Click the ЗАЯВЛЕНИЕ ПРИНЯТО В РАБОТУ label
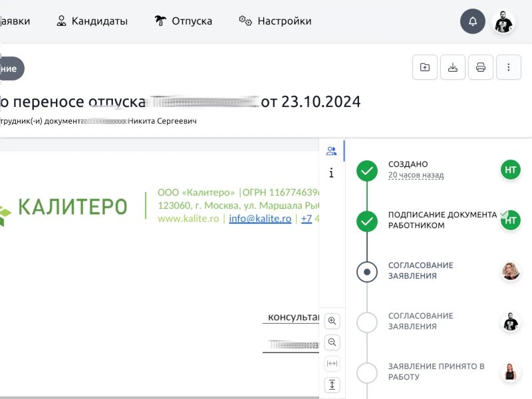This screenshot has width=532, height=399. click(x=436, y=372)
